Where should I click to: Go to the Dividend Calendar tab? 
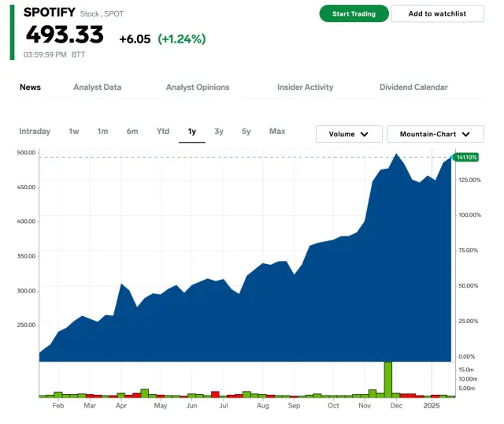point(413,87)
